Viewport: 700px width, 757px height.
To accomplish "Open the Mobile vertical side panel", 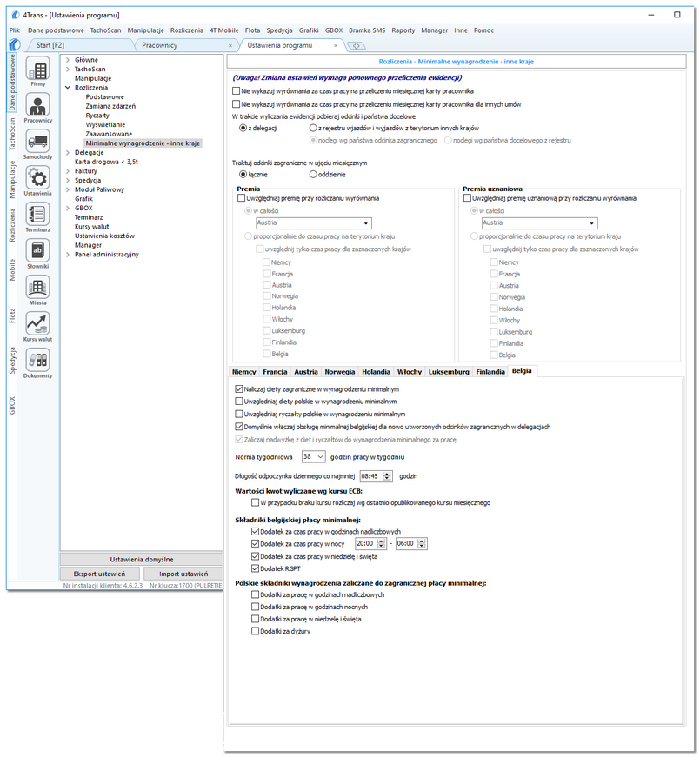I will [x=12, y=270].
